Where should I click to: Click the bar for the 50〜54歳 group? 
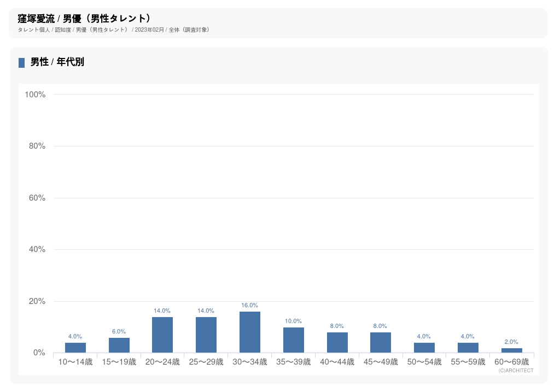coord(424,348)
